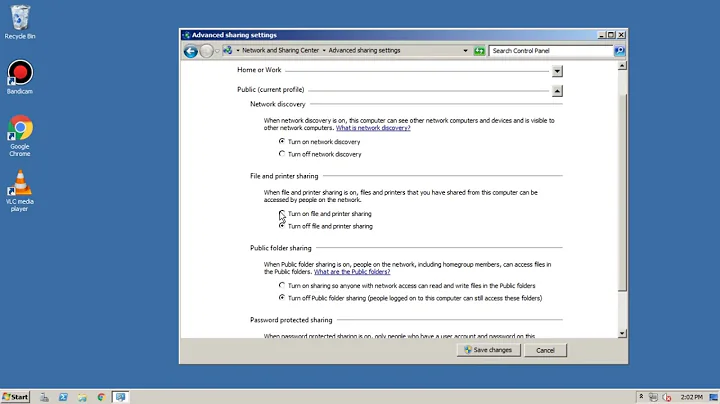The height and width of the screenshot is (404, 720).
Task: Click the Password protected sharing heading
Action: 291,320
